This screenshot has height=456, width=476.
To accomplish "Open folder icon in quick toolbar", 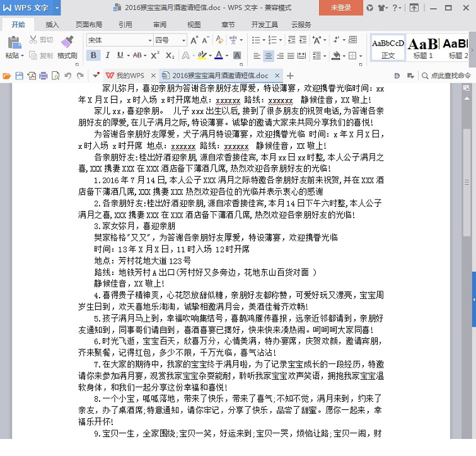I will point(7,76).
